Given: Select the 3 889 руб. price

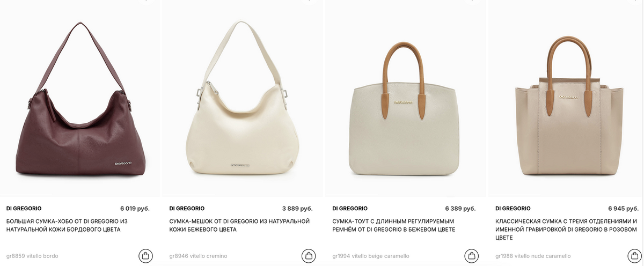Looking at the screenshot, I should pos(297,208).
